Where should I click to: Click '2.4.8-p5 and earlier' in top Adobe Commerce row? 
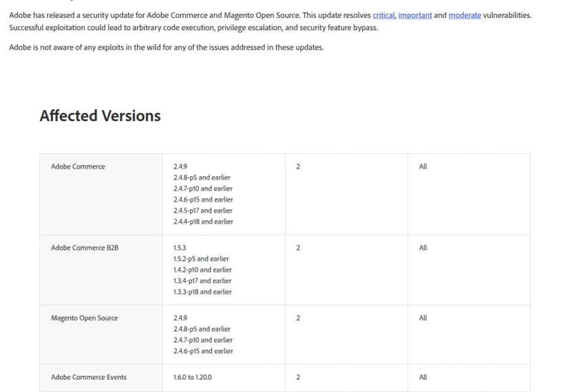(x=202, y=177)
